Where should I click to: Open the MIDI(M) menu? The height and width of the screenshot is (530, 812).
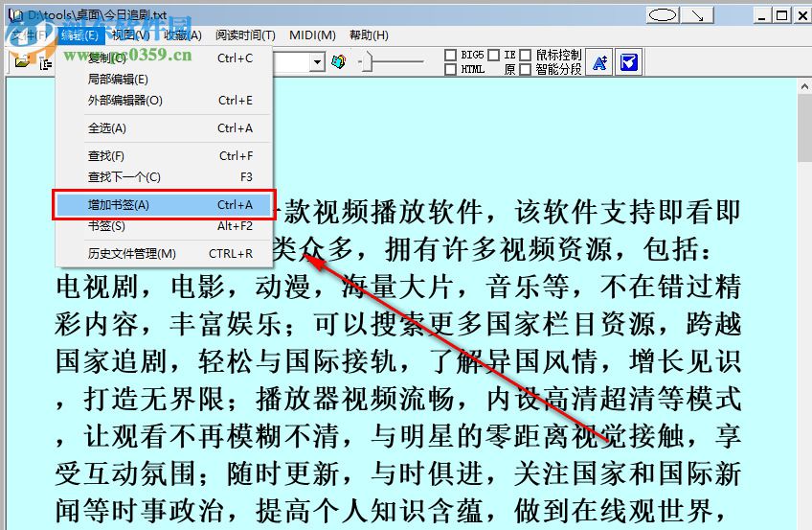(312, 35)
